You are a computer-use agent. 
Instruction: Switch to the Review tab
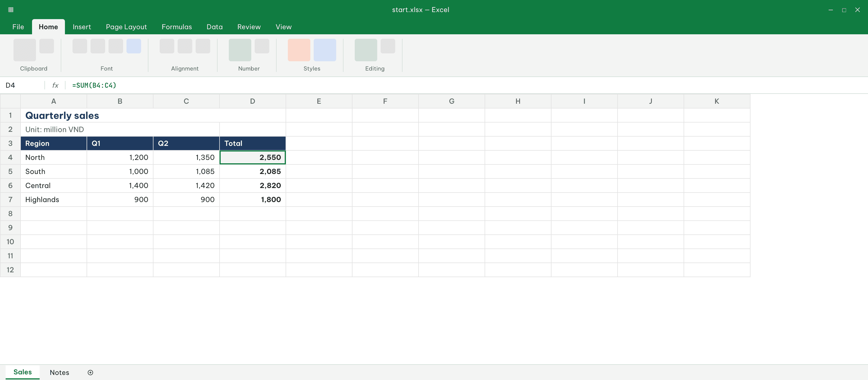[249, 27]
